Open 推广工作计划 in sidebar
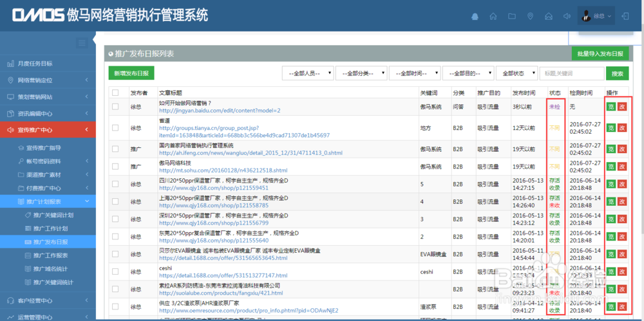Viewport: 644px width, 321px height. pos(50,228)
